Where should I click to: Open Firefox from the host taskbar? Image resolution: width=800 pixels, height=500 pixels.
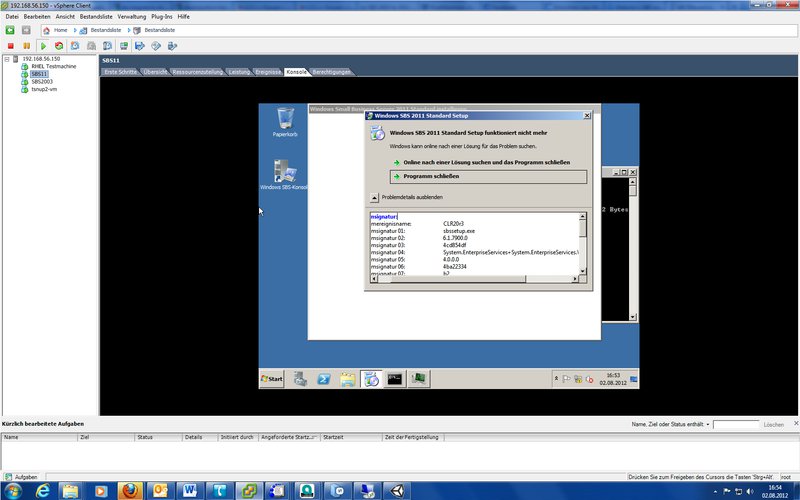click(130, 491)
